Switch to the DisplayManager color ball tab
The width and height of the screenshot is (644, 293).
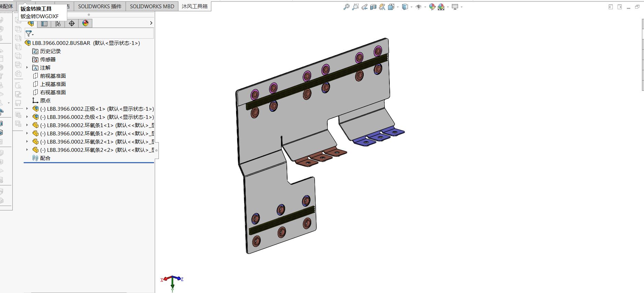(85, 23)
